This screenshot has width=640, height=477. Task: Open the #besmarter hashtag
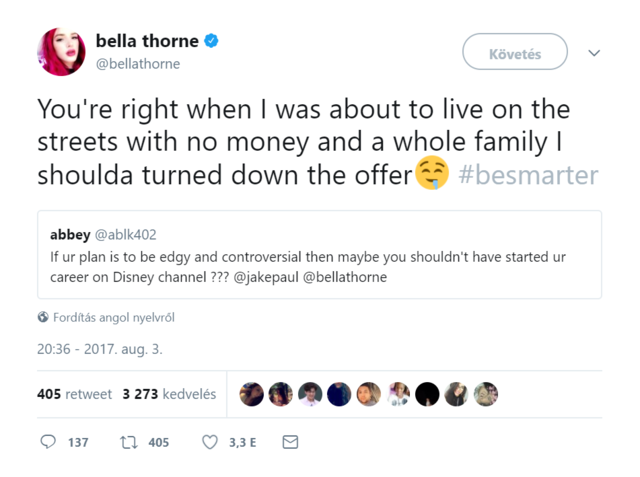pos(528,176)
